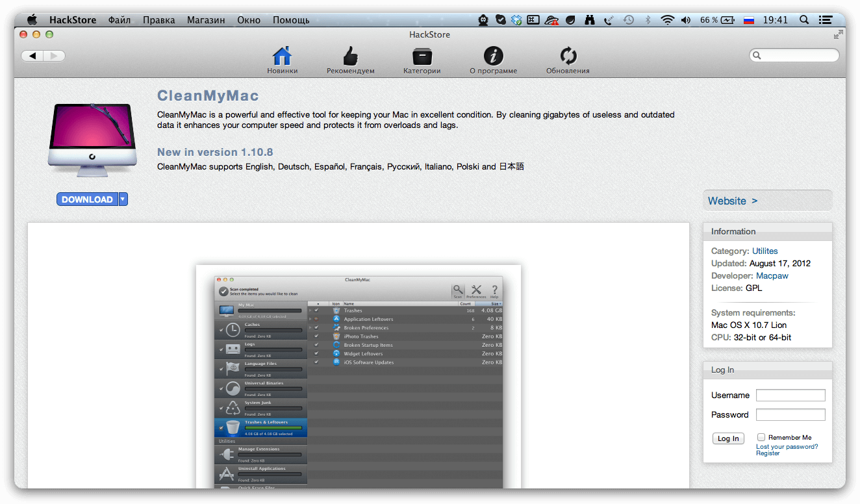860x504 pixels.
Task: Expand the DOWNLOAD dropdown arrow
Action: click(x=123, y=199)
